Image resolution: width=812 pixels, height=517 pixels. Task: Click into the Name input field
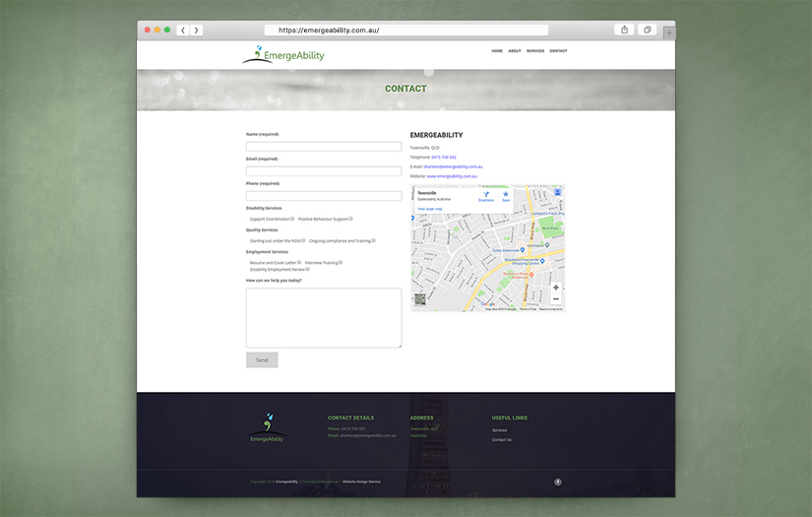click(324, 147)
